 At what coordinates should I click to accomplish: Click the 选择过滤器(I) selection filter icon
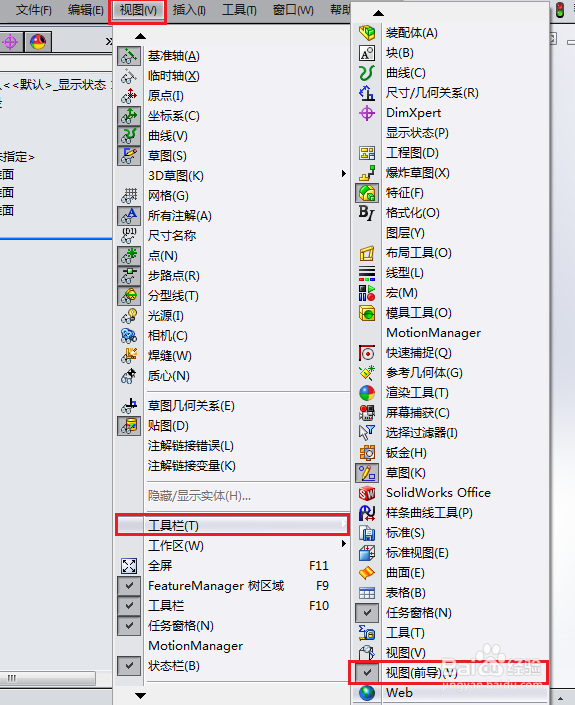[367, 433]
